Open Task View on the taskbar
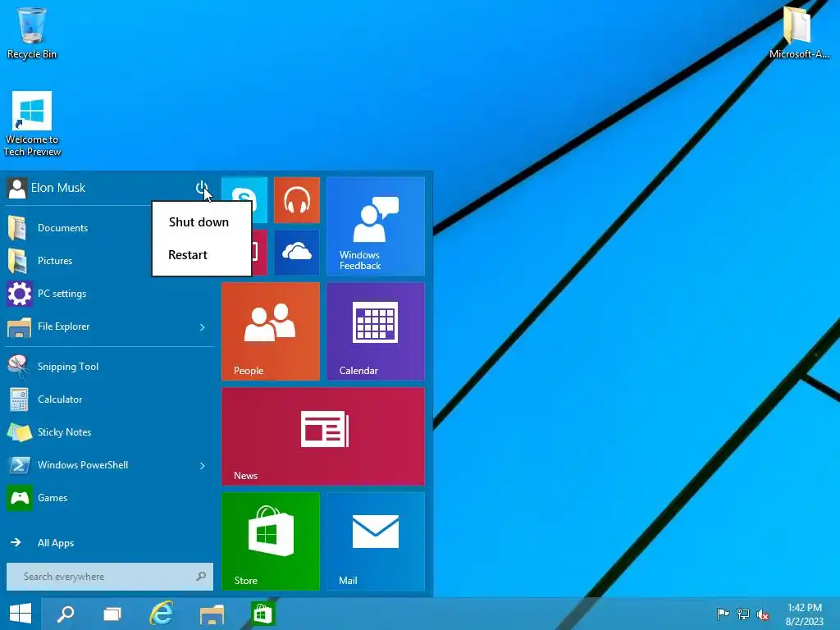 112,614
